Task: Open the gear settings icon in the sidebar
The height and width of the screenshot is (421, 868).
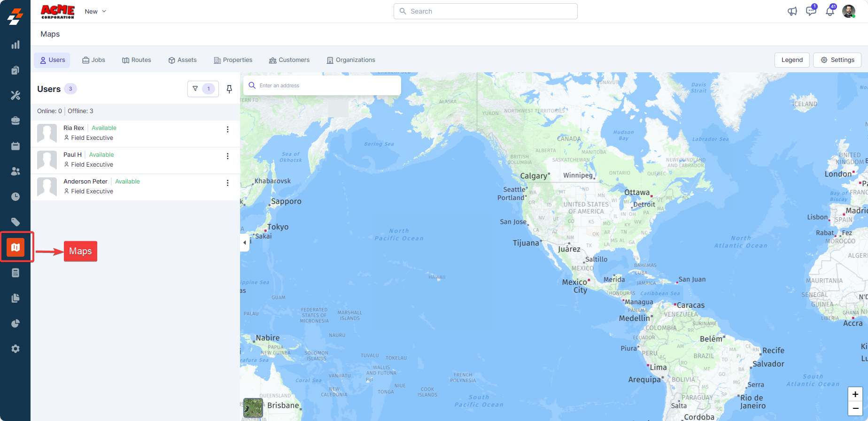Action: tap(15, 349)
